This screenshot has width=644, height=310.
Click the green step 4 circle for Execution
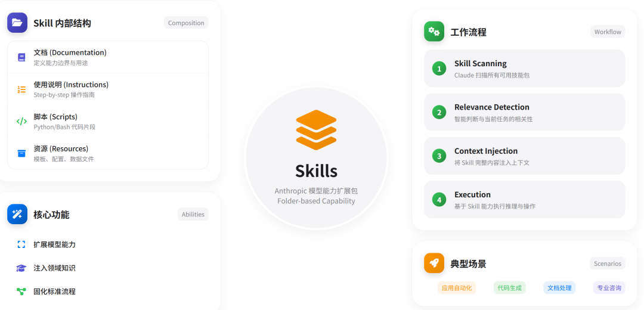[439, 200]
